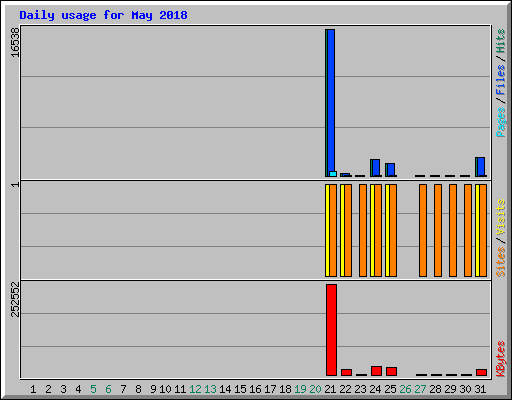Click the day 25 label on the x-axis
This screenshot has width=512, height=400.
(x=390, y=389)
